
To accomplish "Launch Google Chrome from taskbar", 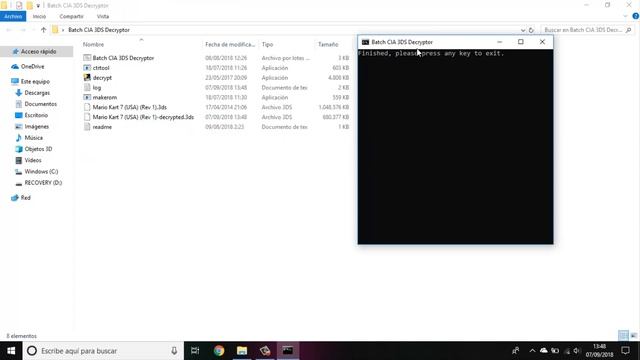I will coord(219,351).
